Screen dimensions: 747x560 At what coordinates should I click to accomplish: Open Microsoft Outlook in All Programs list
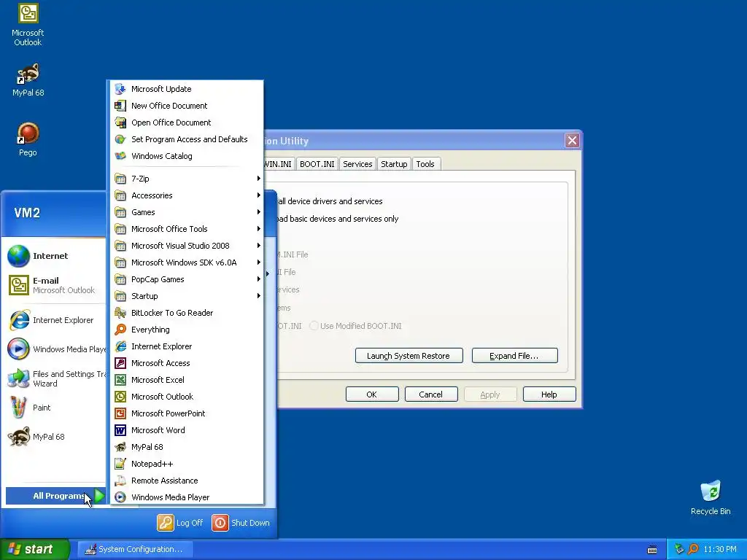coord(187,397)
